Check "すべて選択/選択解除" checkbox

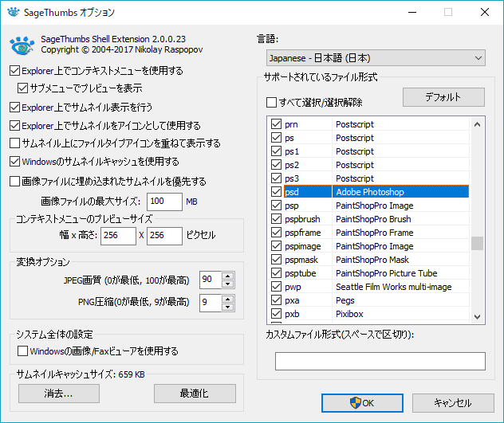pyautogui.click(x=271, y=103)
